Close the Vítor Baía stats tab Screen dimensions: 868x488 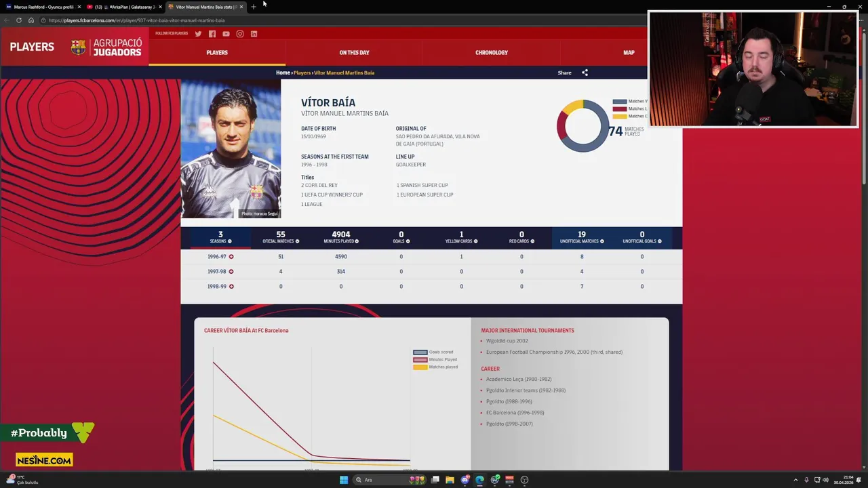[x=241, y=7]
